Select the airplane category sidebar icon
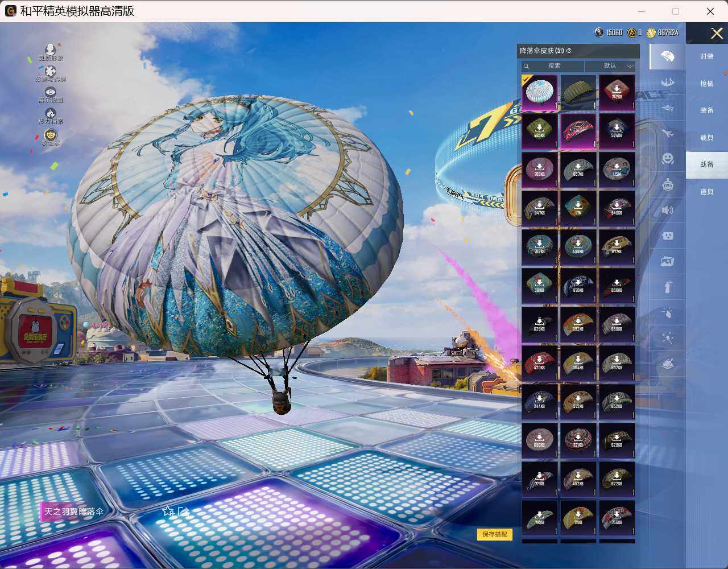 [x=667, y=133]
